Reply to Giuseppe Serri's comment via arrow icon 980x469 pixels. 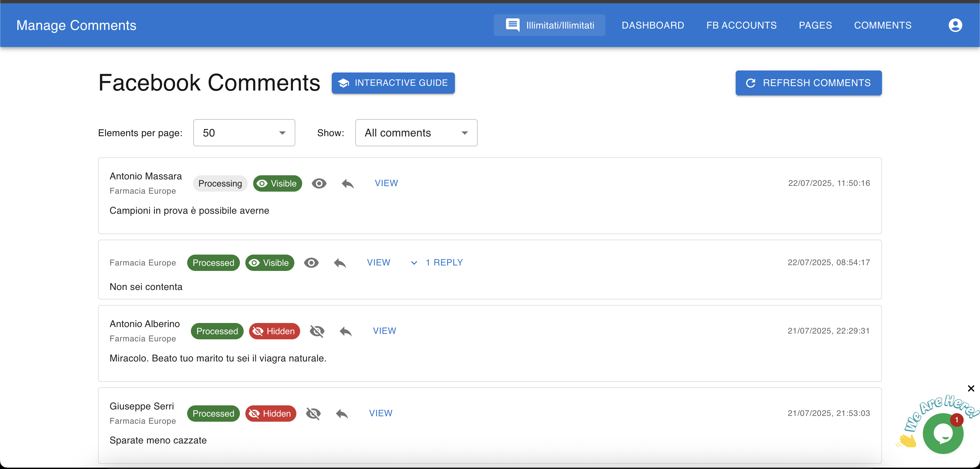click(341, 414)
